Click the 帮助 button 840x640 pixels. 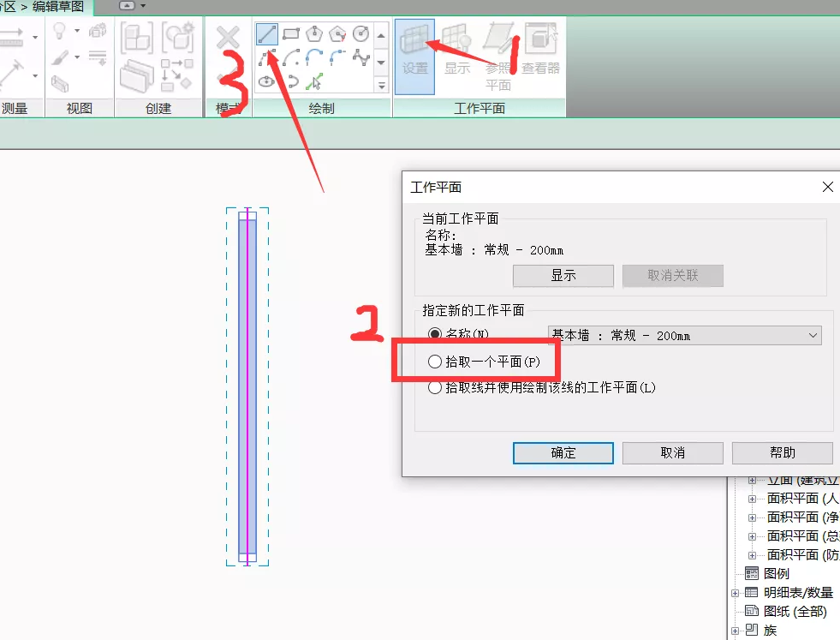[x=783, y=453]
